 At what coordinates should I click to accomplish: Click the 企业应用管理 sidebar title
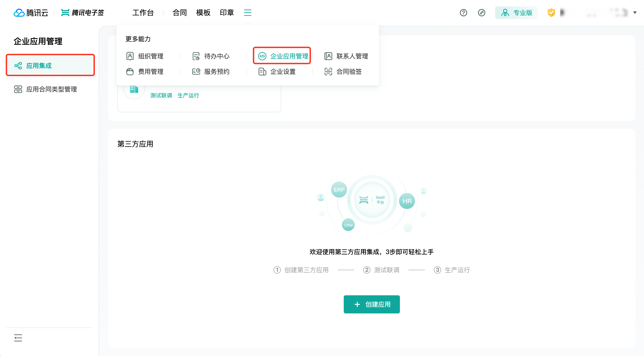[38, 41]
